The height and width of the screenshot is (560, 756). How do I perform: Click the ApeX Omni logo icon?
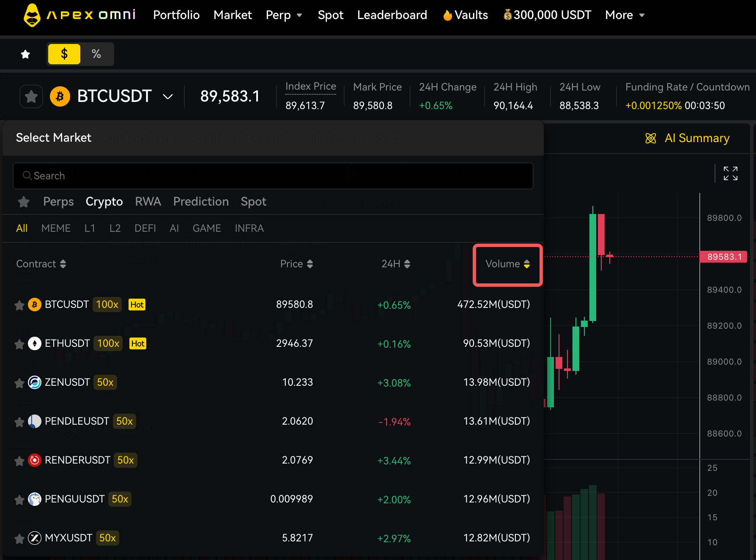click(32, 15)
